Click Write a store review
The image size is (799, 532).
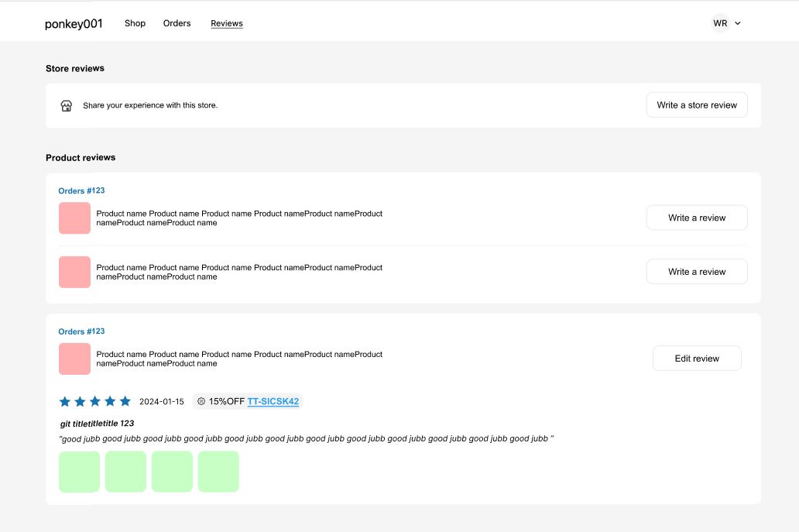[696, 105]
